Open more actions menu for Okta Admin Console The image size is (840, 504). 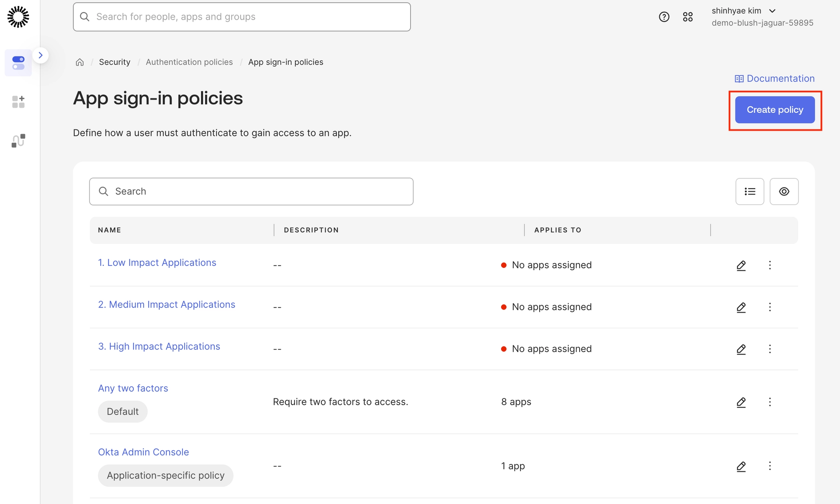pos(770,466)
